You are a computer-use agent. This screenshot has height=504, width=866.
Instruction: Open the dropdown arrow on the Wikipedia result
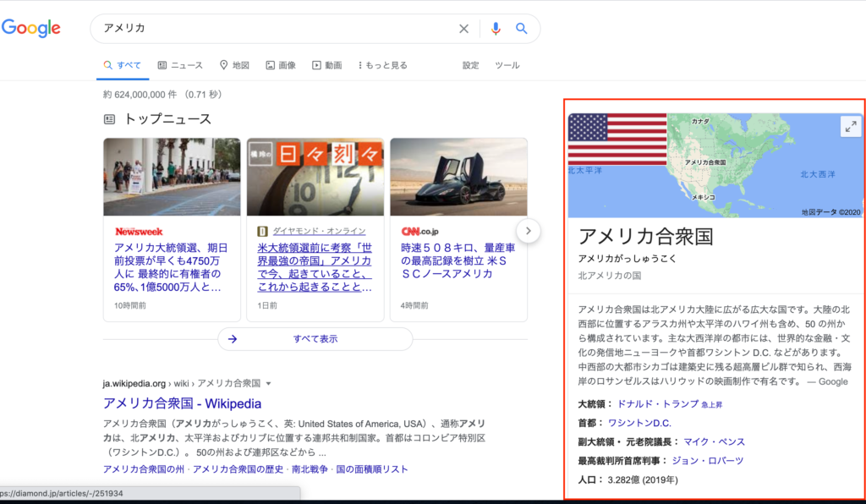click(x=267, y=382)
